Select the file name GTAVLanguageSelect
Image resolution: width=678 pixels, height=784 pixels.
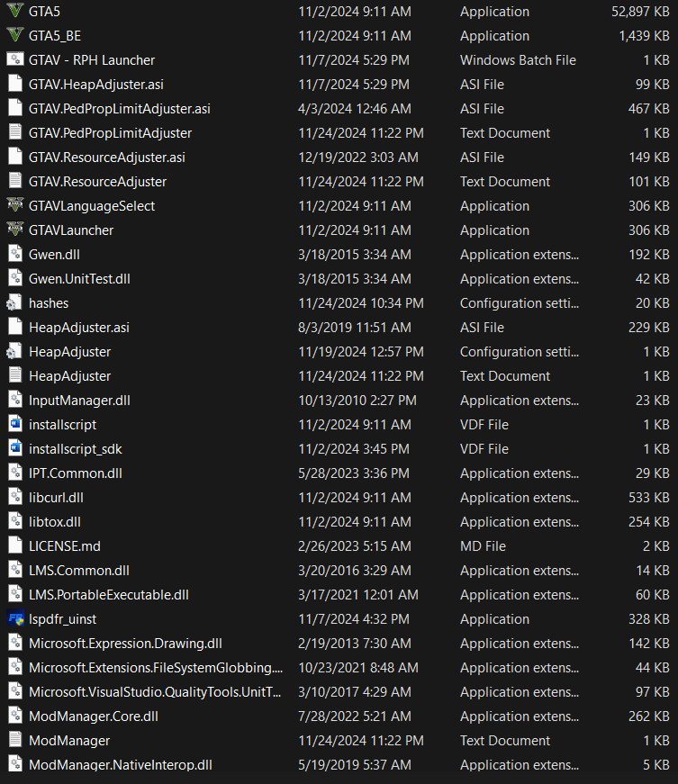[x=92, y=206]
